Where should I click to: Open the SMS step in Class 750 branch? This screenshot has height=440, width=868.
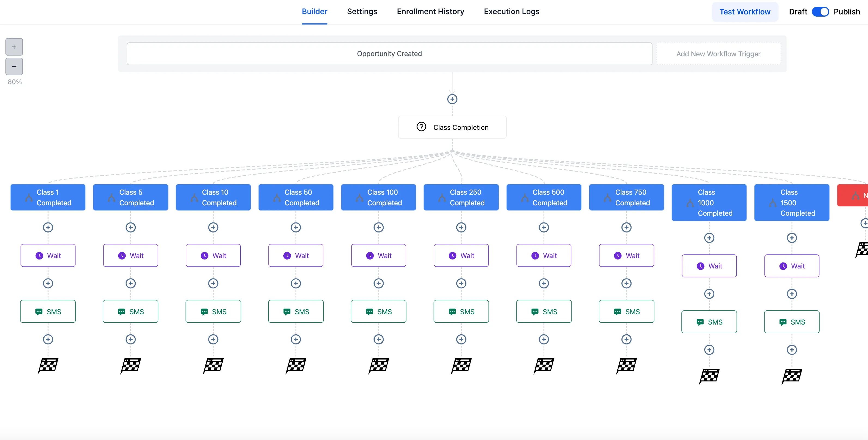click(626, 311)
